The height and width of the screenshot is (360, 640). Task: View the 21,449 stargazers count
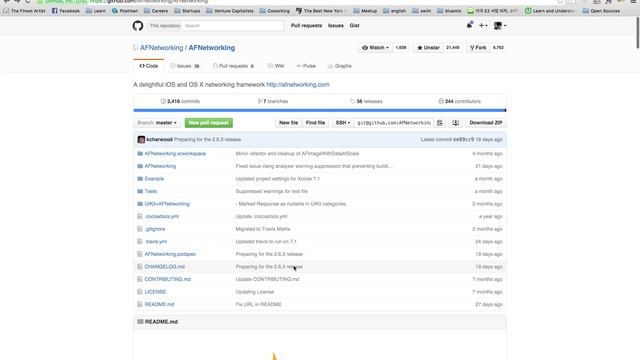coord(453,48)
